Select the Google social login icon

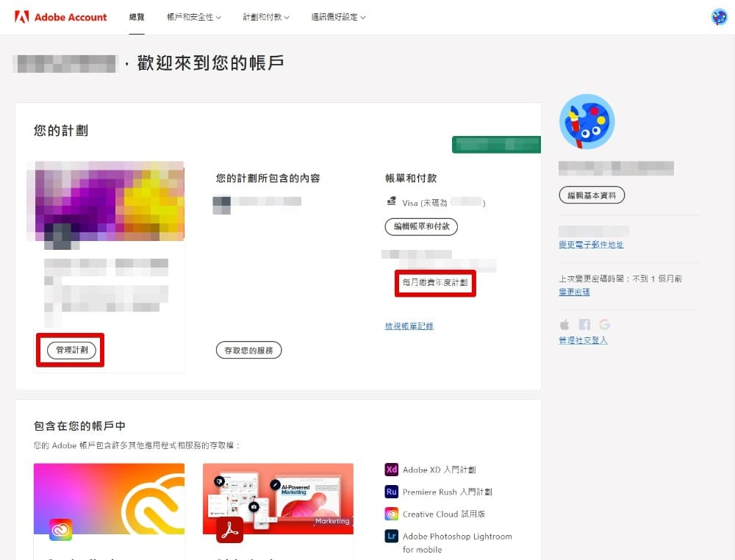click(604, 325)
